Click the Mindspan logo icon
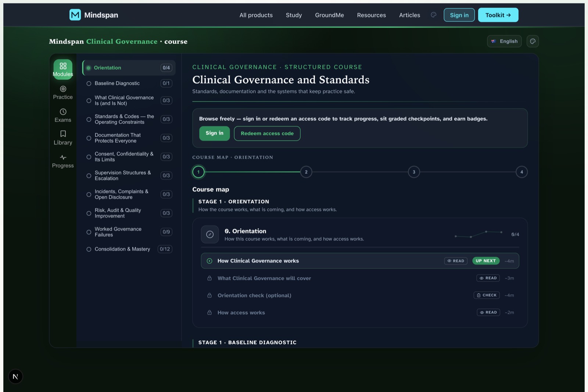The image size is (588, 392). click(x=75, y=15)
